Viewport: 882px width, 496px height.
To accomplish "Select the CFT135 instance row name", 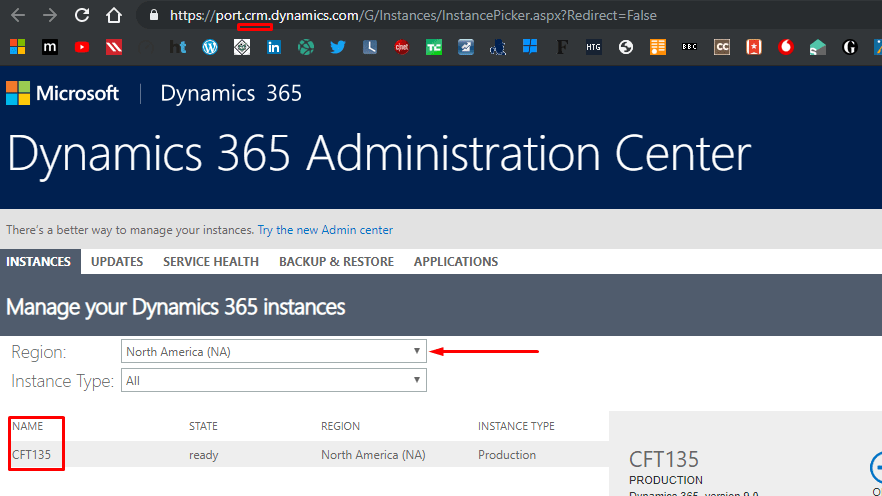I will coord(32,454).
